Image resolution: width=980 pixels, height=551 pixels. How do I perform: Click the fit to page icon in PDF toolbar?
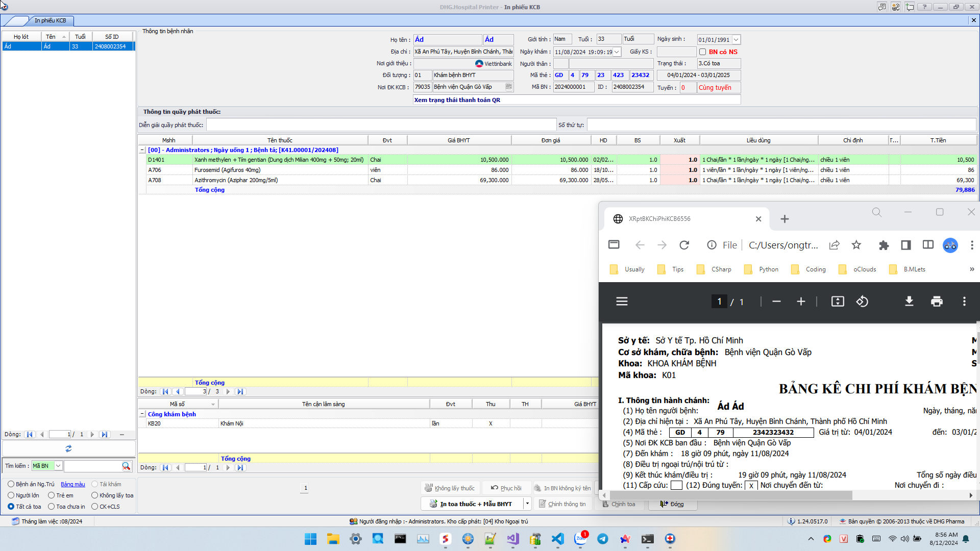[838, 302]
